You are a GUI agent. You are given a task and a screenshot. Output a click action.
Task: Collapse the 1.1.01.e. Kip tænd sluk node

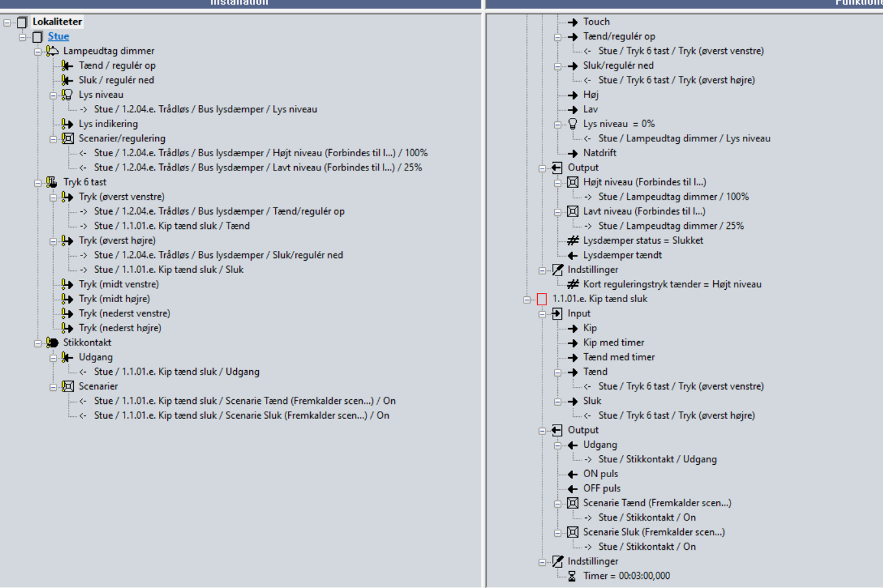click(x=527, y=300)
